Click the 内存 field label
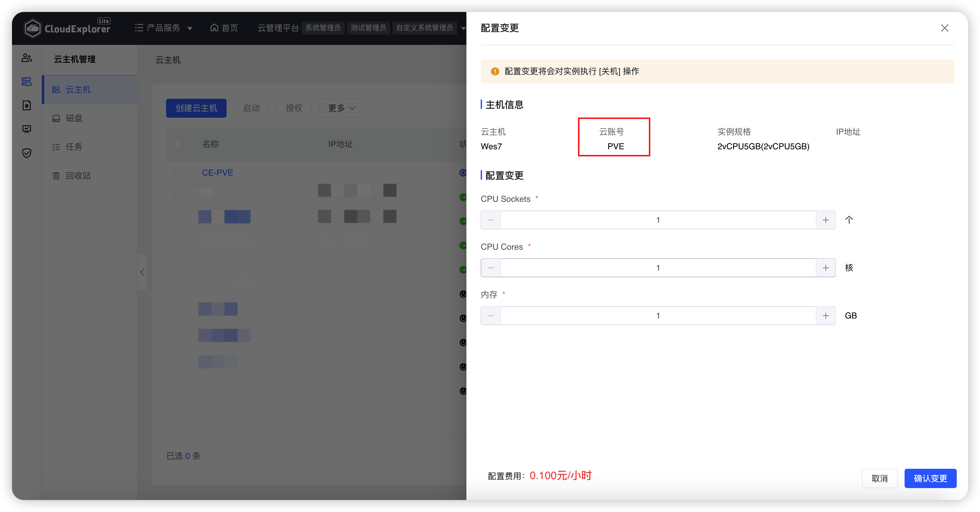The height and width of the screenshot is (512, 980). [x=489, y=295]
